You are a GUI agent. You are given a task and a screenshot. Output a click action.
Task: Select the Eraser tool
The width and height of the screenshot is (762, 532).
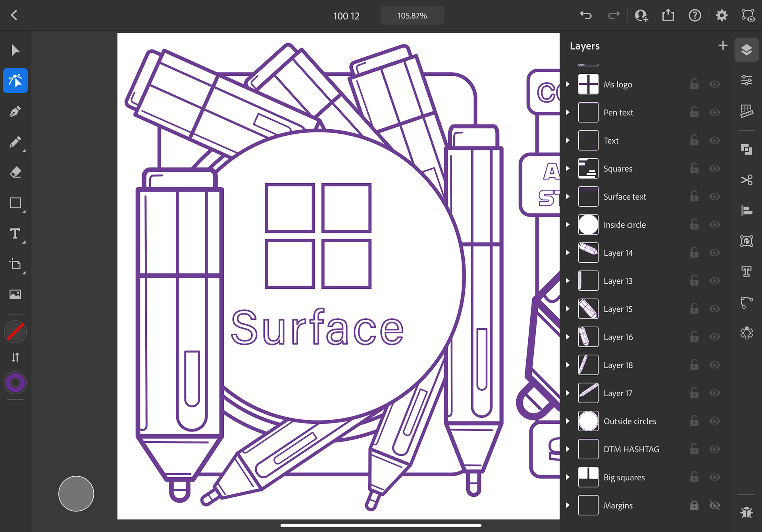[x=15, y=173]
